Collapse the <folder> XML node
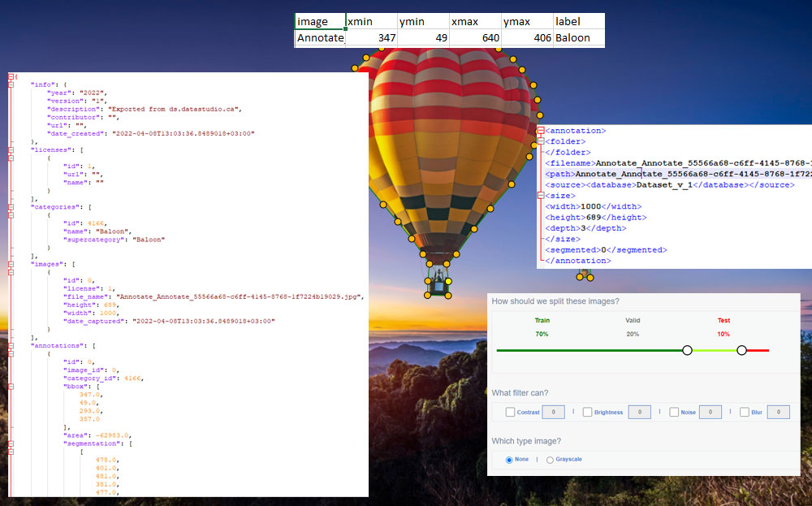The image size is (812, 506). click(x=541, y=141)
